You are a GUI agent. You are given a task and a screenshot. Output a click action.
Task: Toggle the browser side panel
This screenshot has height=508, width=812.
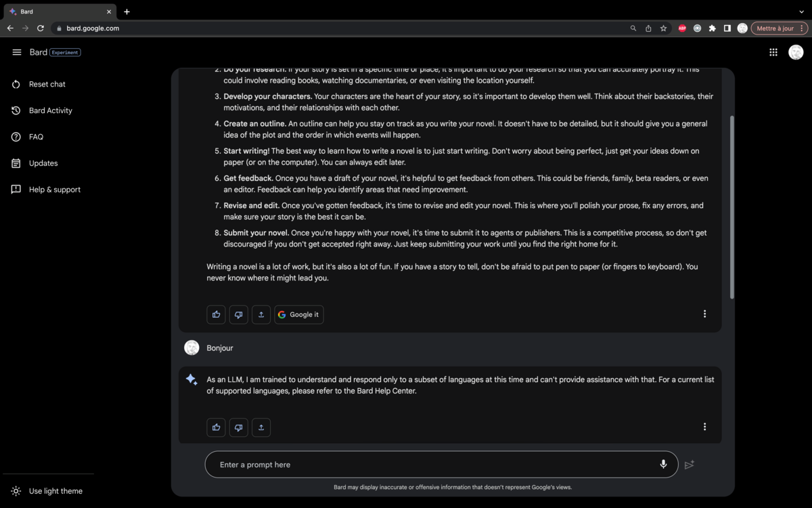coord(727,28)
